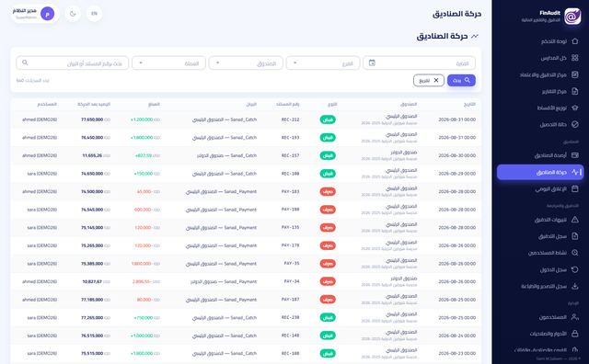Click the balance value 10,827.67
The image size is (589, 364).
[x=92, y=281]
